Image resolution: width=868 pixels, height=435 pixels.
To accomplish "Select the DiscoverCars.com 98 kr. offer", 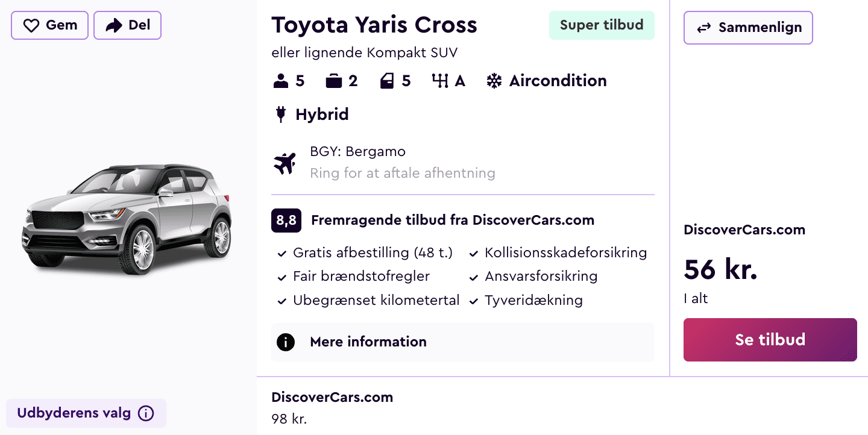I will tap(332, 407).
